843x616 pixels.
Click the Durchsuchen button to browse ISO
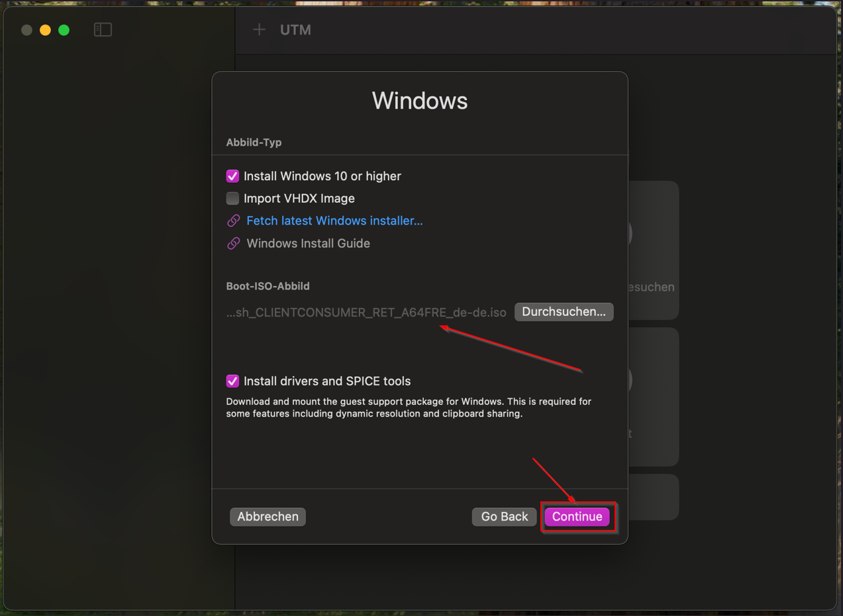pyautogui.click(x=564, y=312)
